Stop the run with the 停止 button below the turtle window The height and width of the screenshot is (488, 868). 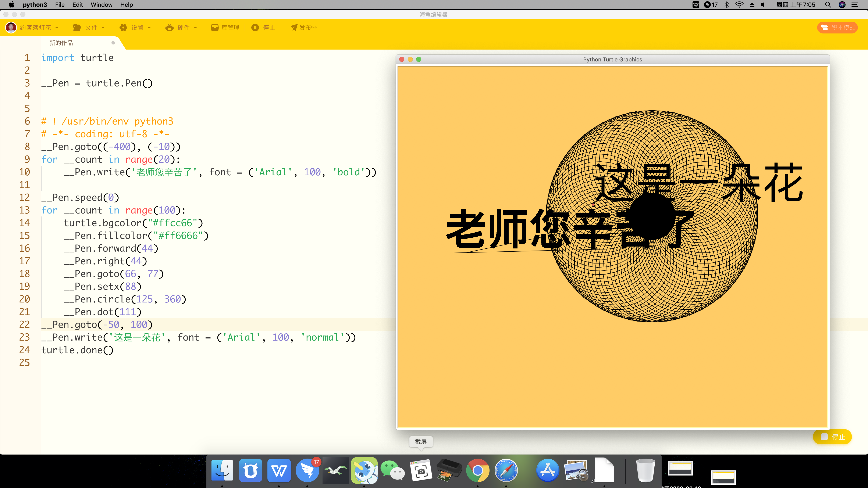tap(832, 437)
